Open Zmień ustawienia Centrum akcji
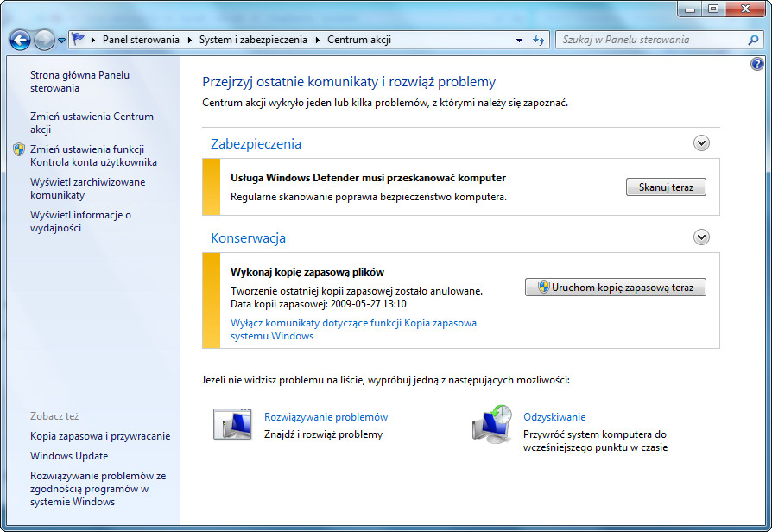The image size is (772, 532). coord(92,123)
